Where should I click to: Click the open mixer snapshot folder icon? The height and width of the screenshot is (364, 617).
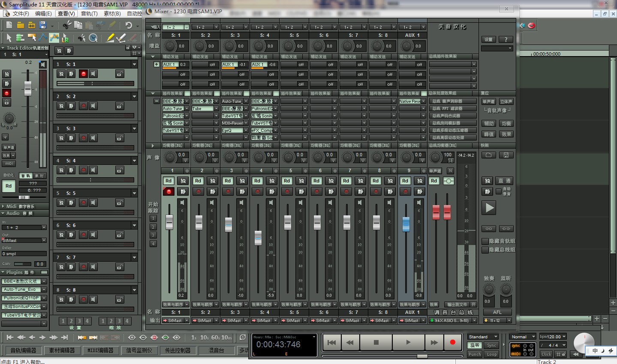point(489,155)
